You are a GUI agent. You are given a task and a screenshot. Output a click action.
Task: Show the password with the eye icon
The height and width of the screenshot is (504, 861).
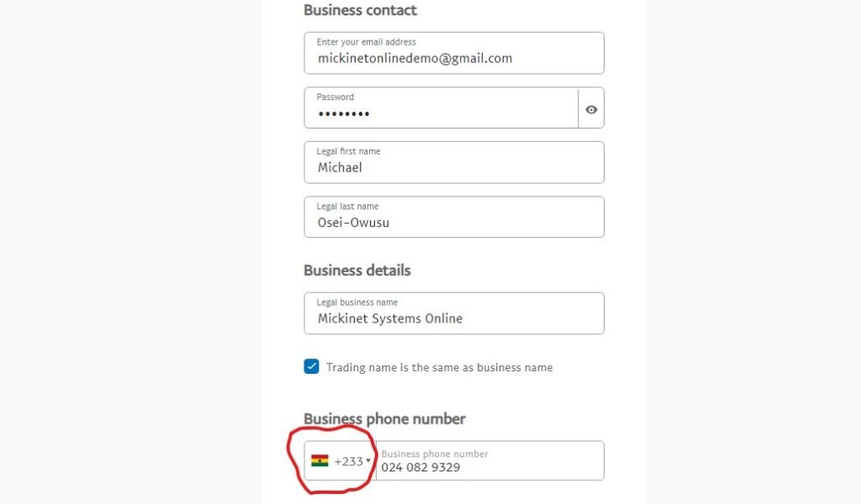tap(591, 109)
